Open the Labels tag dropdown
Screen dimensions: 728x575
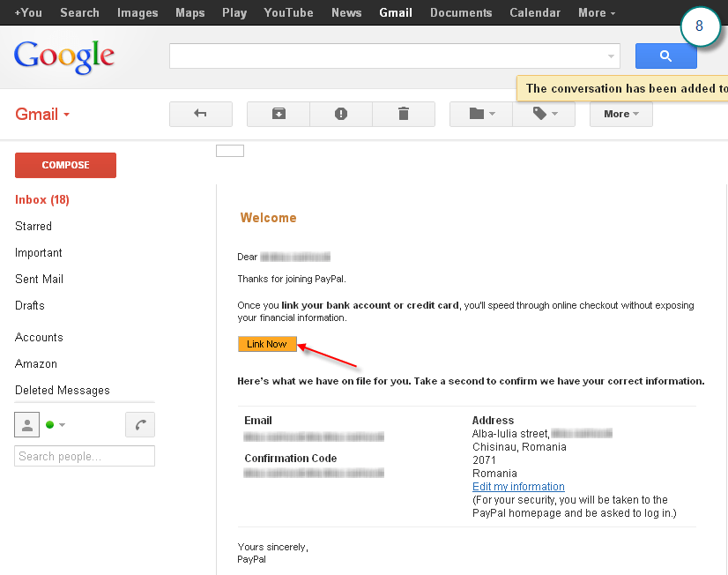(x=544, y=114)
